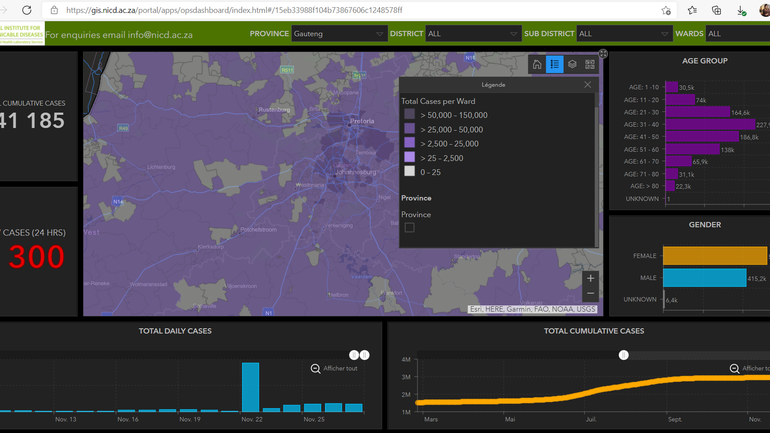
Task: Close the Légende panel
Action: pos(587,85)
